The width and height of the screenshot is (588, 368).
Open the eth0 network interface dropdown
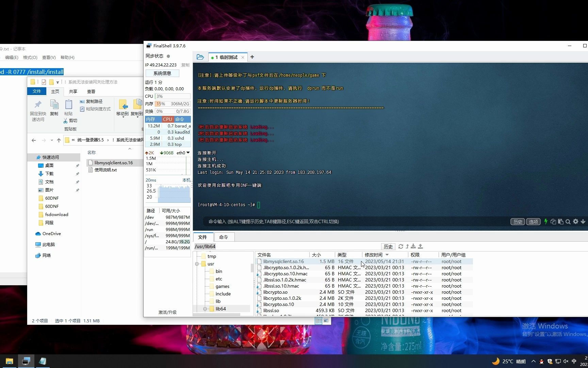(188, 153)
